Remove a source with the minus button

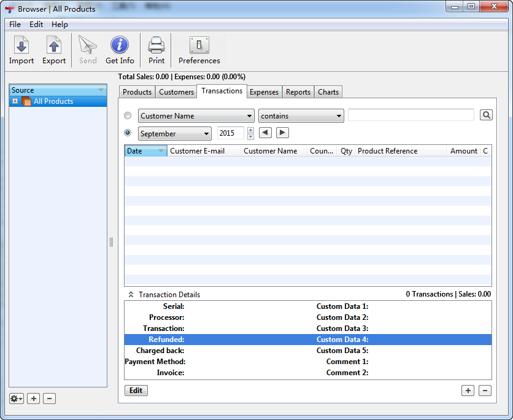pyautogui.click(x=50, y=399)
